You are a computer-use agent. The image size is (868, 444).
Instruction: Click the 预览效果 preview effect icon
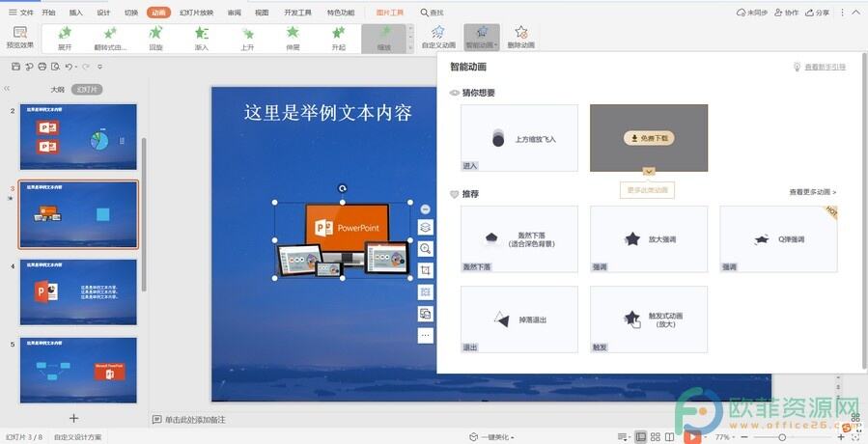click(20, 33)
